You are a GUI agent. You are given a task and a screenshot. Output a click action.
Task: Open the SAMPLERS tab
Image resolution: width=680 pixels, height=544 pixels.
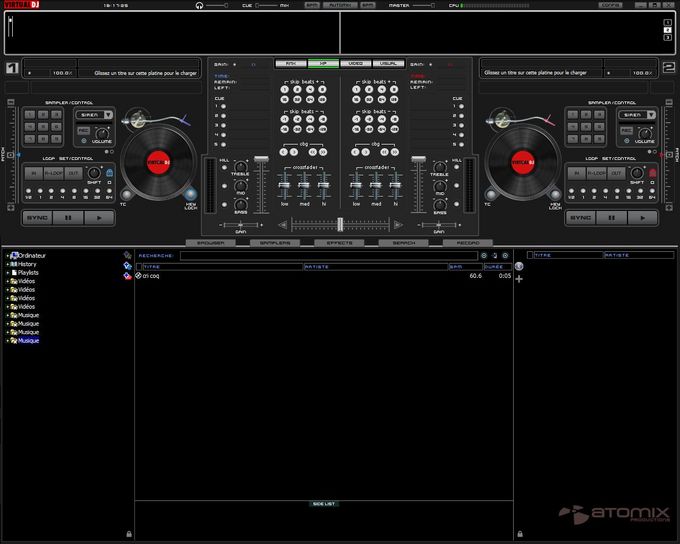274,243
